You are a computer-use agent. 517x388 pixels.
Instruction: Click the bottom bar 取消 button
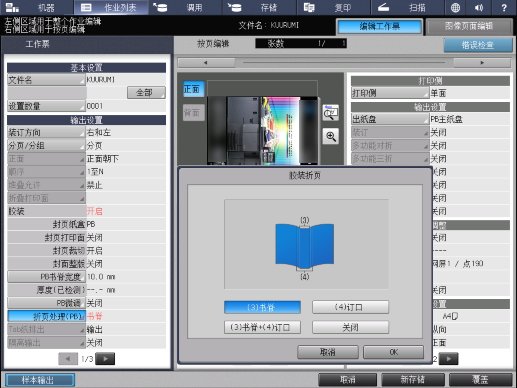[x=348, y=380]
